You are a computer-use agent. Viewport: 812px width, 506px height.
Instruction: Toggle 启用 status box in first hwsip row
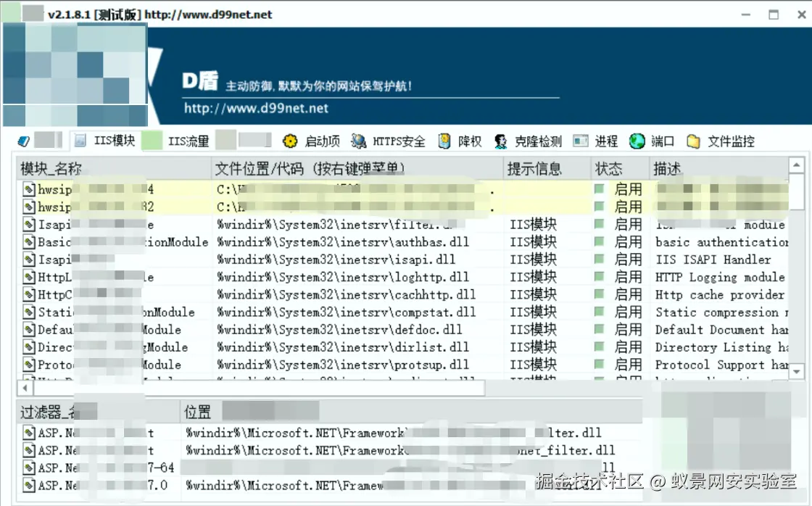tap(599, 189)
